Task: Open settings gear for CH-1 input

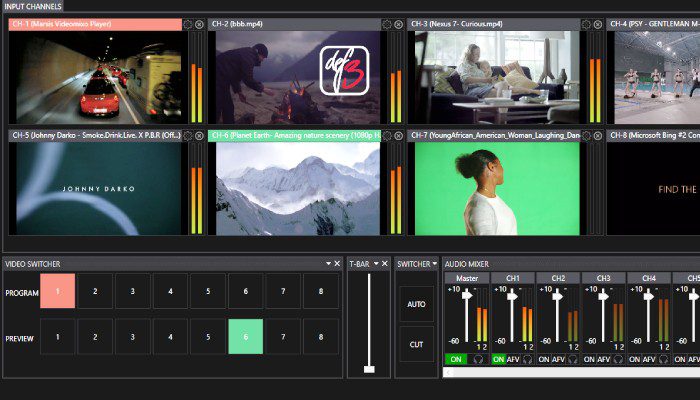Action: 188,25
